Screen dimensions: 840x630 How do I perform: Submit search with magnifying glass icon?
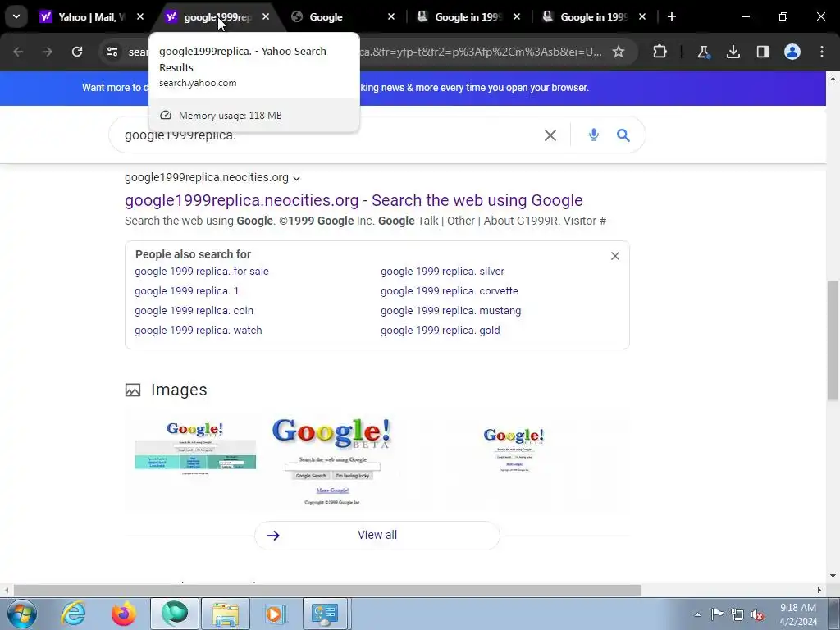623,135
